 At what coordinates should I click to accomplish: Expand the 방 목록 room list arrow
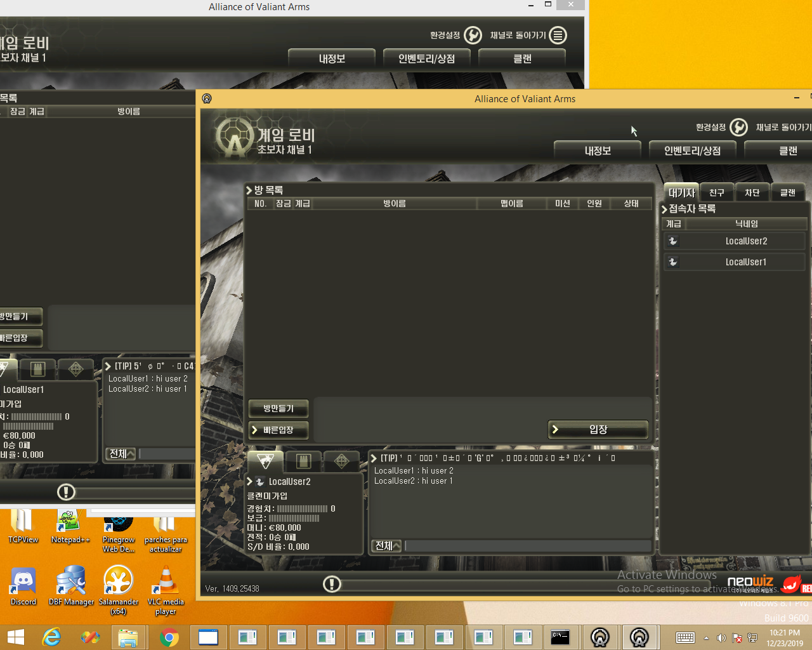pyautogui.click(x=249, y=190)
